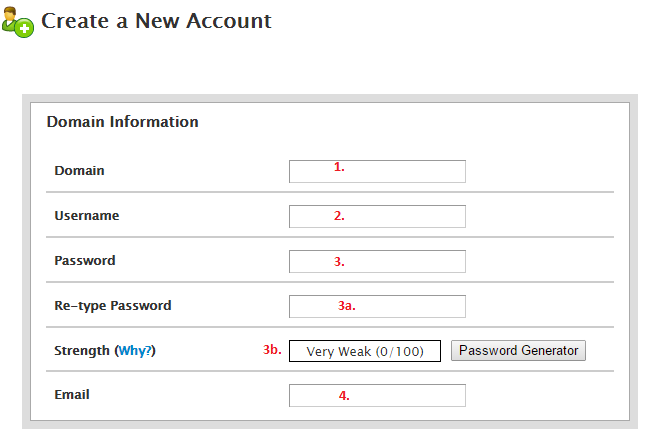Click the user figure in the account icon
The height and width of the screenshot is (430, 645).
click(x=9, y=18)
